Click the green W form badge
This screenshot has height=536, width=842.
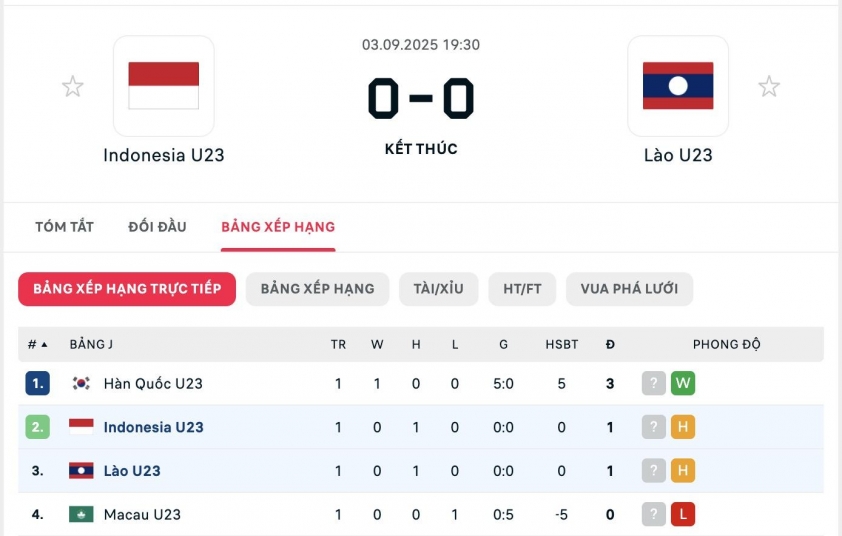click(683, 383)
